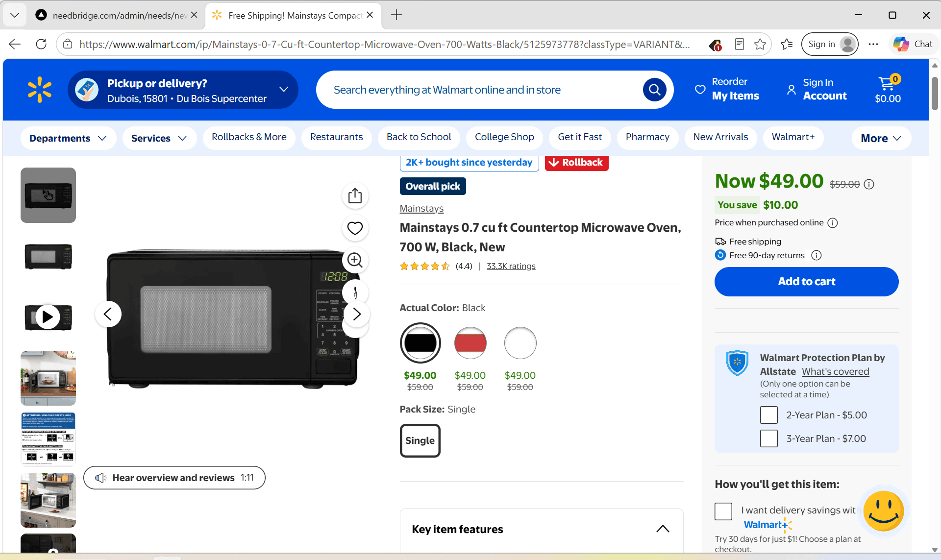Open the browser favorites list
941x560 pixels.
[x=787, y=44]
